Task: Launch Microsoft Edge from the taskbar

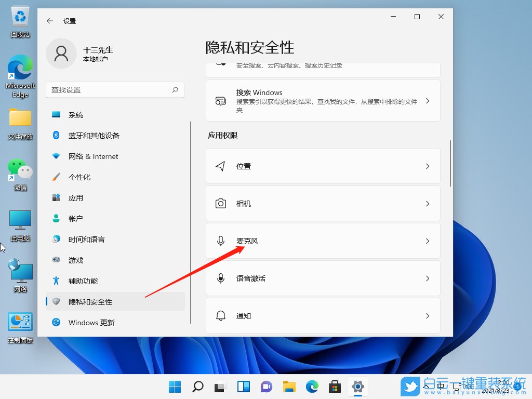Action: (x=312, y=387)
